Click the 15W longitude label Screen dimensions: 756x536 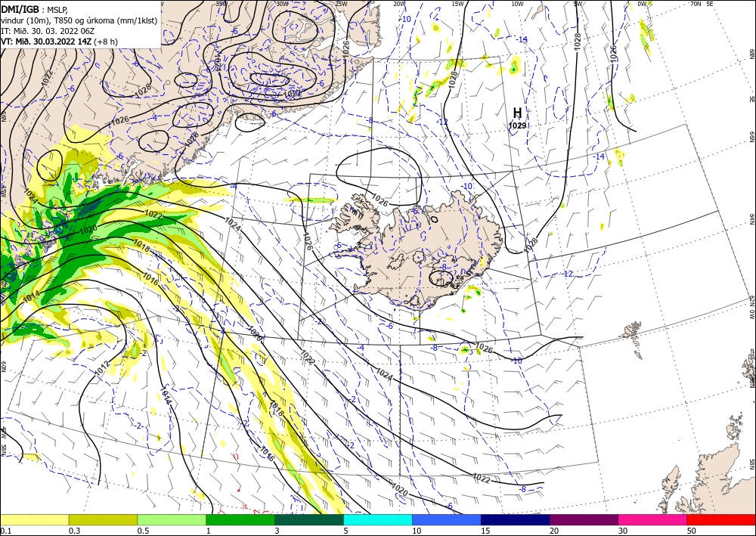pyautogui.click(x=457, y=4)
